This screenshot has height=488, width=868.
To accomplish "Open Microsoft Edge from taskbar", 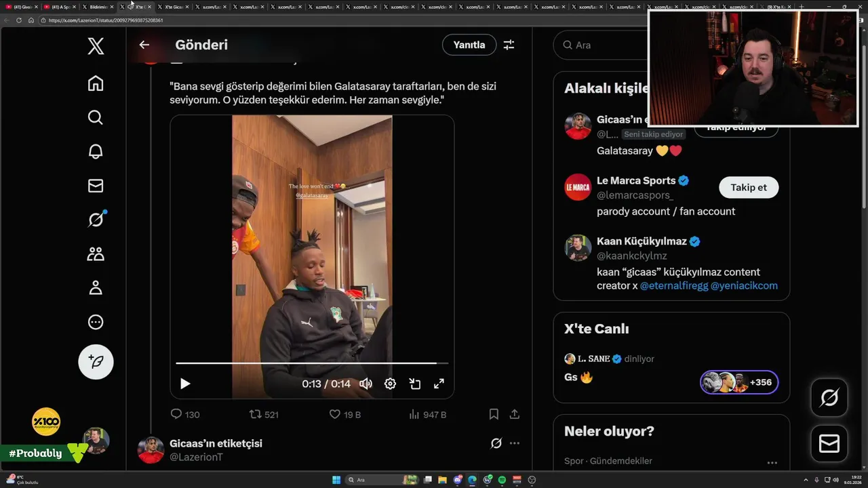I will [473, 480].
